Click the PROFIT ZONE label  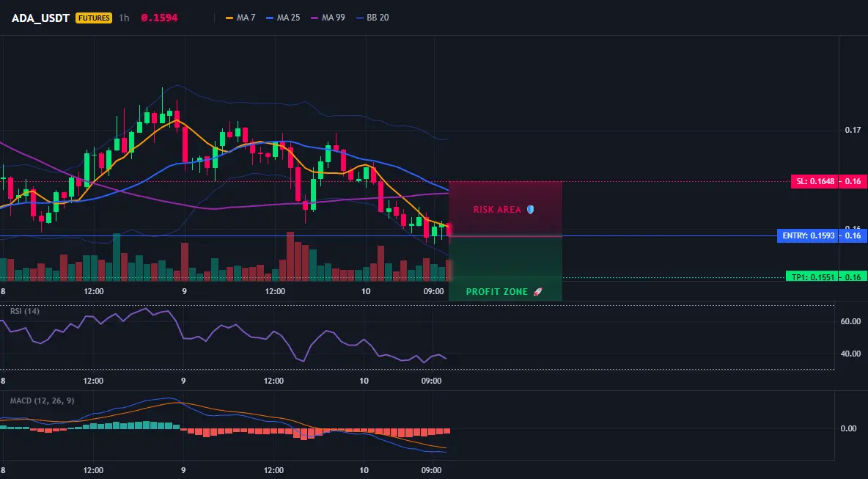click(497, 292)
